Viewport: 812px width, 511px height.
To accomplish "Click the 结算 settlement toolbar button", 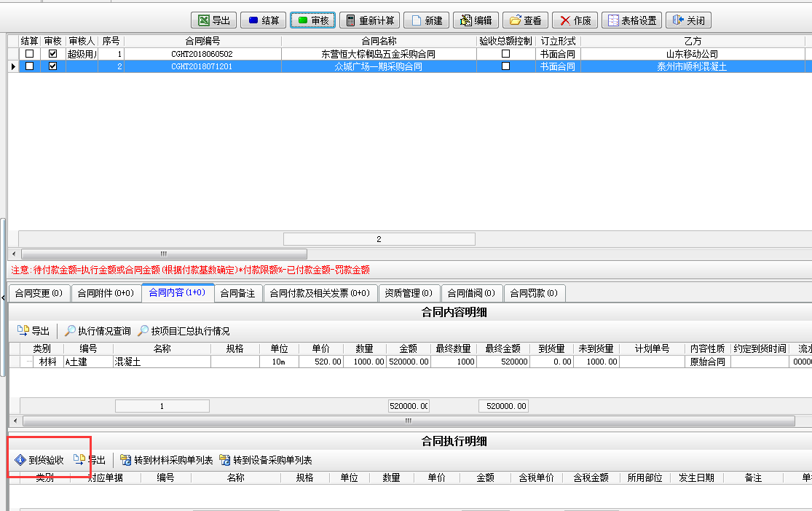I will tap(263, 20).
